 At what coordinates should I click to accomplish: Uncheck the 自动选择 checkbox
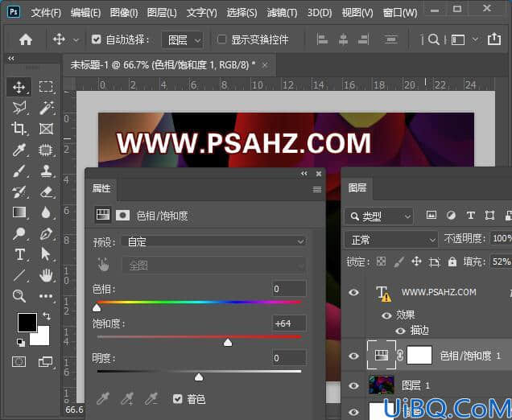[97, 39]
